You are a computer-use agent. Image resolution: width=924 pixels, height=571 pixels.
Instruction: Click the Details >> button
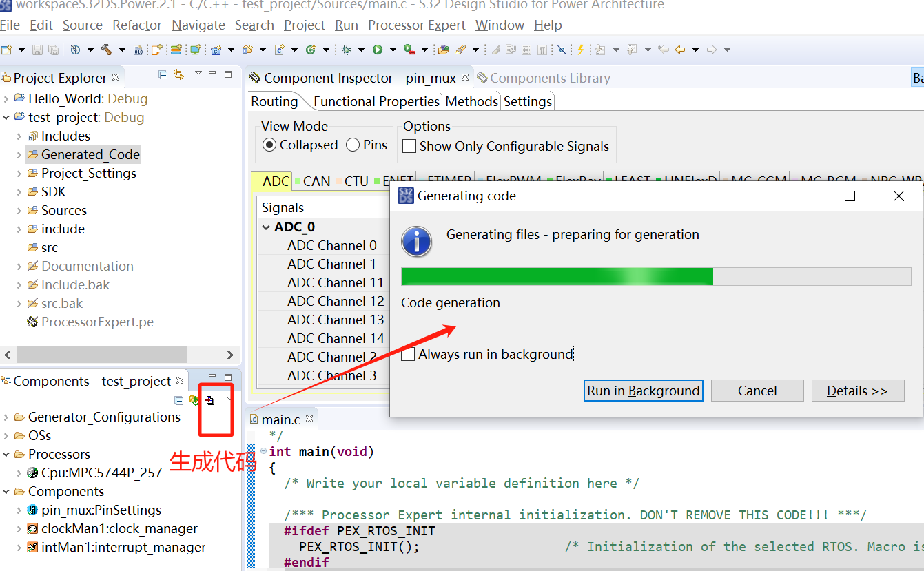click(857, 391)
